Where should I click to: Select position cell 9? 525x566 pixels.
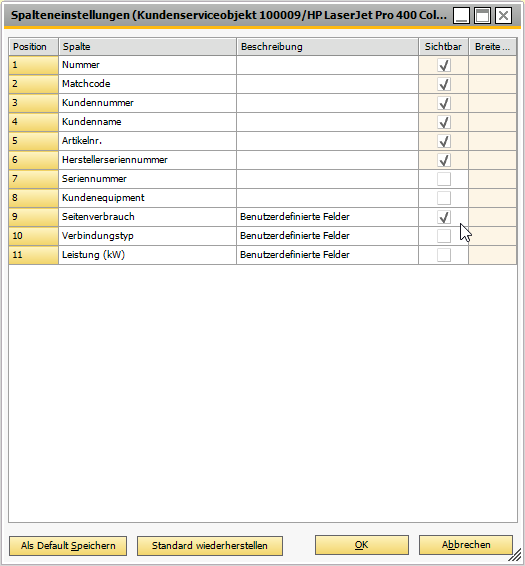(34, 217)
